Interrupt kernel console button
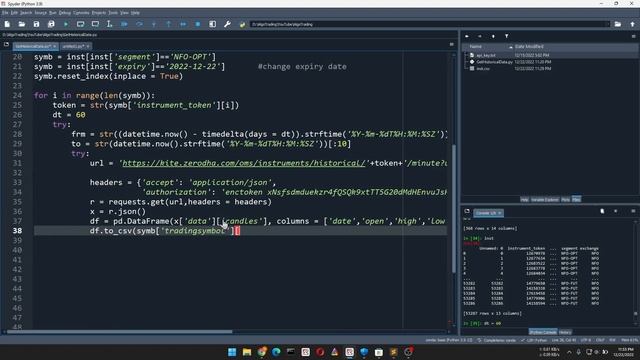The image size is (640, 360). pyautogui.click(x=616, y=211)
